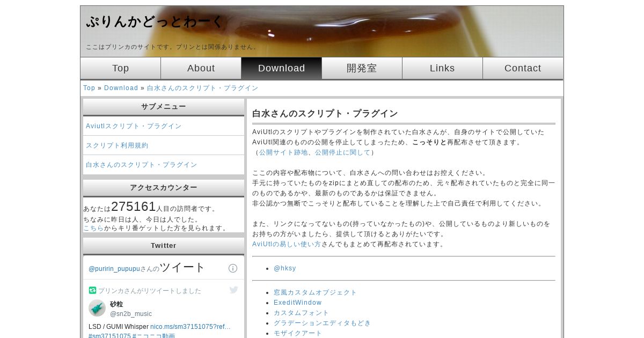Viewport: 644px width, 338px height.
Task: Open the nico.ms/sm37151075 tweet link
Action: tap(191, 327)
